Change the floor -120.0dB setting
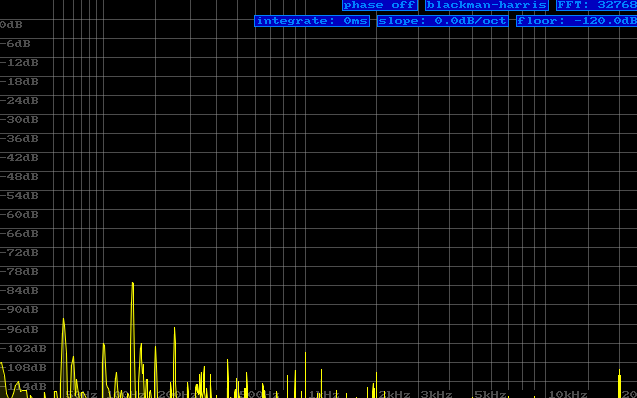The width and height of the screenshot is (637, 398). [x=576, y=21]
